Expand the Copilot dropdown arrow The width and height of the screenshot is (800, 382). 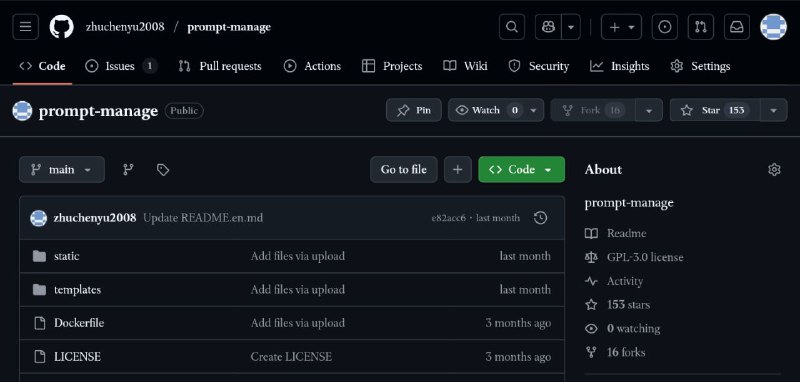tap(571, 27)
